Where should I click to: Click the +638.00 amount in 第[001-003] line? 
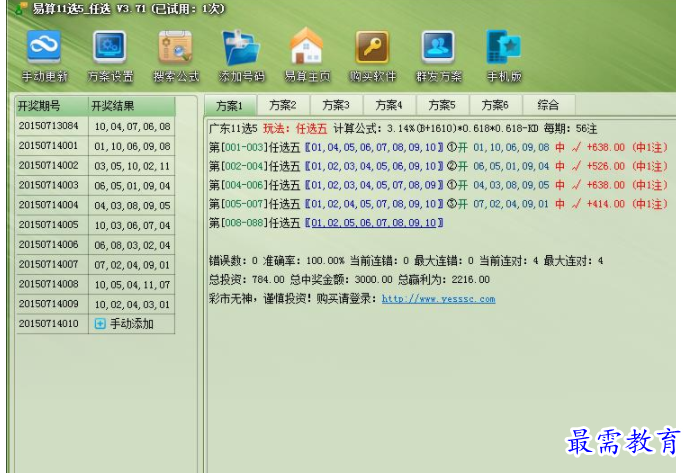(606, 147)
